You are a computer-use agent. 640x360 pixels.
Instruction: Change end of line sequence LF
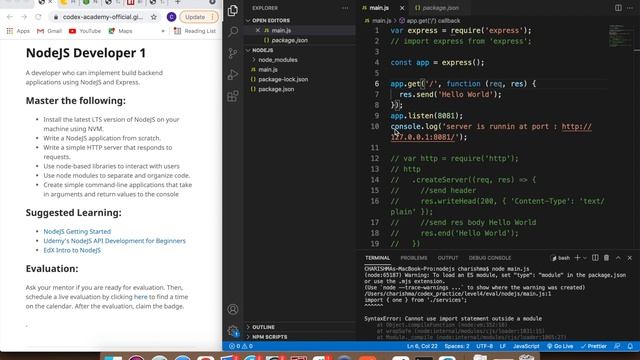(503, 346)
